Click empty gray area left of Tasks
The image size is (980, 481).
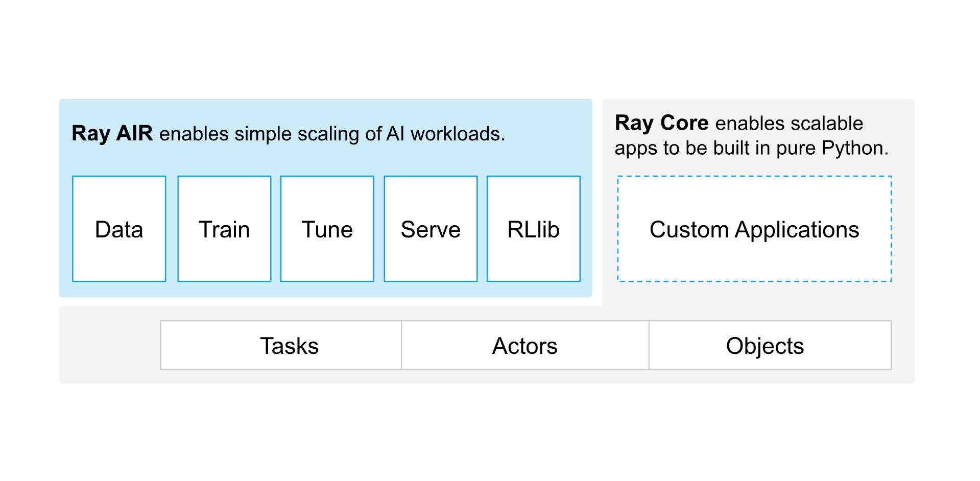109,345
